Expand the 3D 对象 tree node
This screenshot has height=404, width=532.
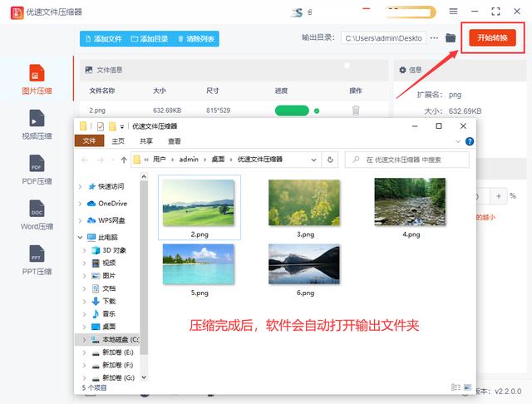(x=85, y=250)
